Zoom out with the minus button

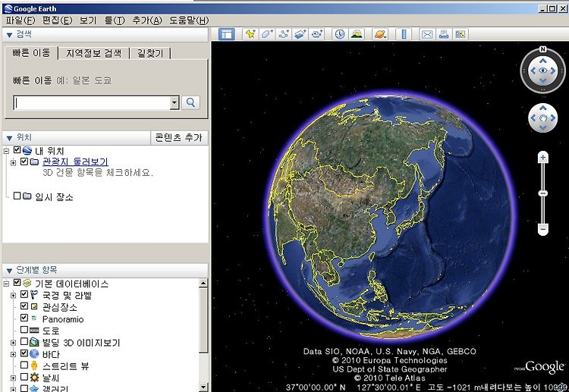(543, 229)
